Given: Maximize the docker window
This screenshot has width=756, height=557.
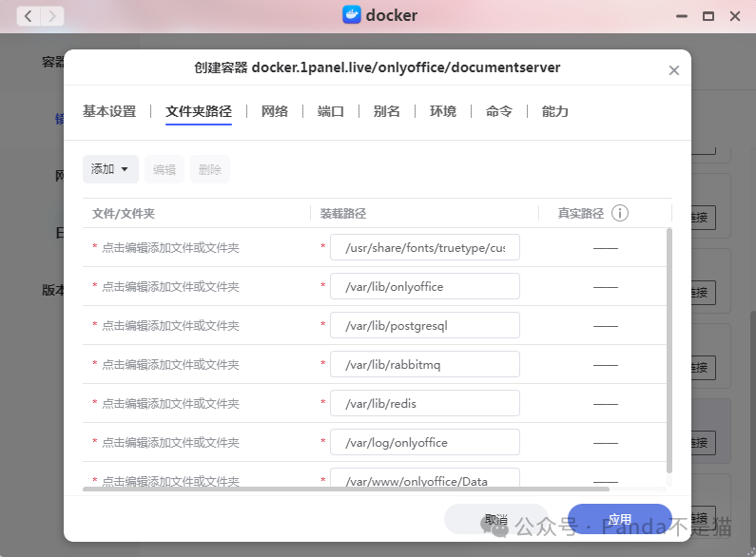Looking at the screenshot, I should (x=708, y=16).
